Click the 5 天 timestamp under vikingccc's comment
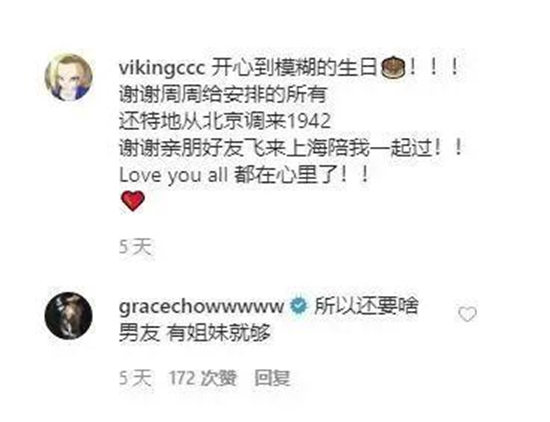 (135, 247)
